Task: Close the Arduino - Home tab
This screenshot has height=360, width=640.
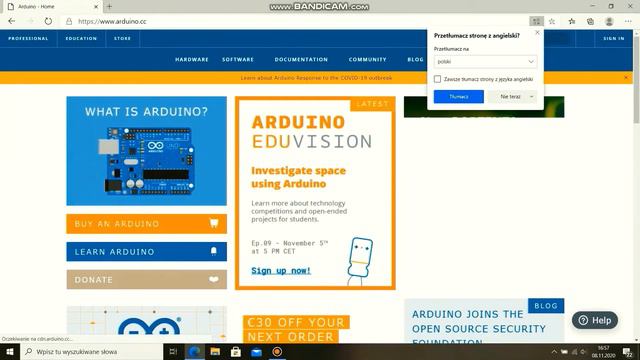Action: click(x=96, y=7)
